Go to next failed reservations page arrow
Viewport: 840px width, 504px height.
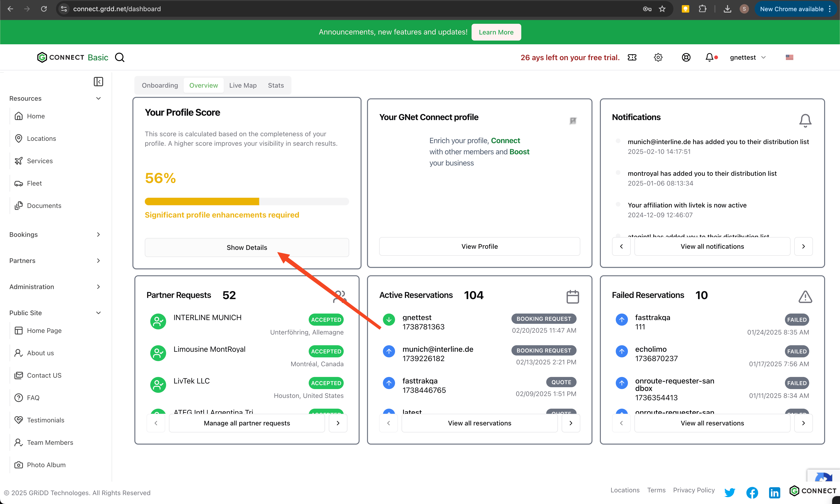point(803,423)
